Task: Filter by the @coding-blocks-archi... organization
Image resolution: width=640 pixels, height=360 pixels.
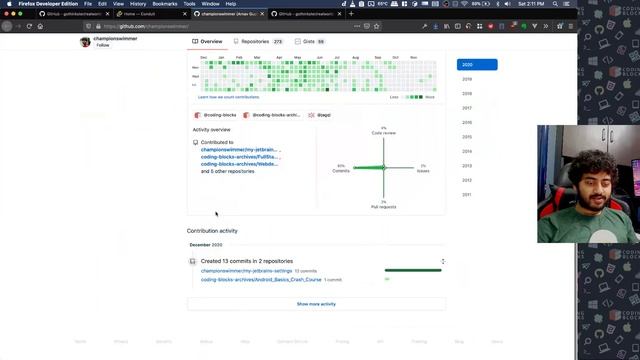Action: [272, 115]
